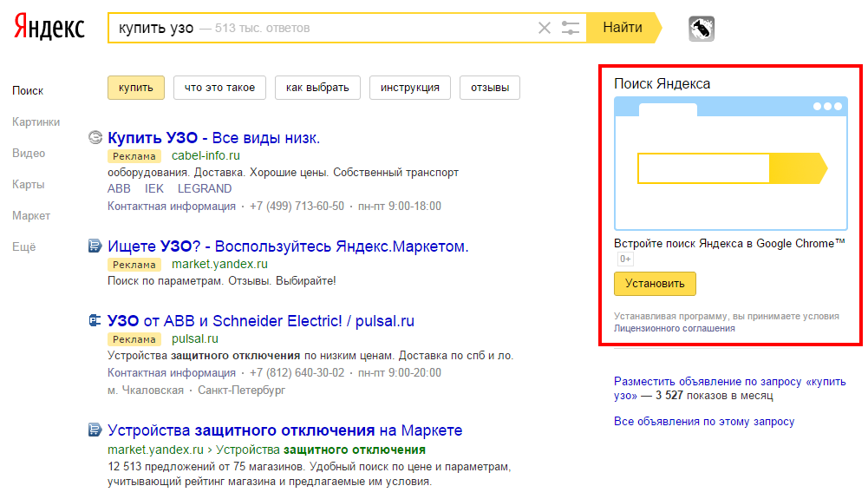Select the 'что это такое' suggestion chip

click(x=219, y=88)
